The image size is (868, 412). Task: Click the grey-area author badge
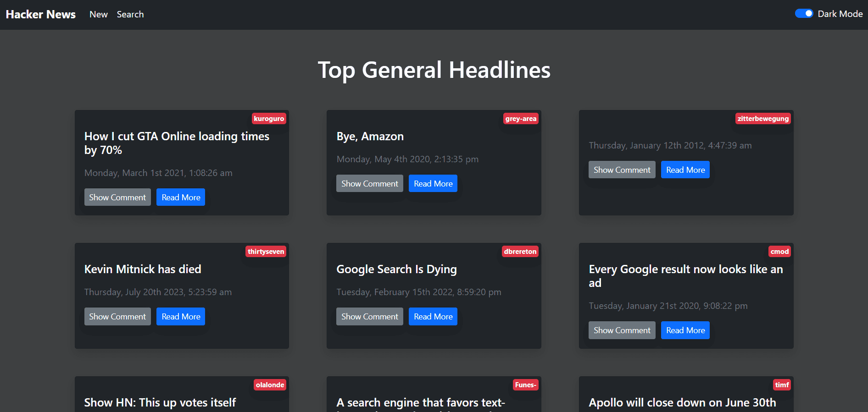point(521,119)
